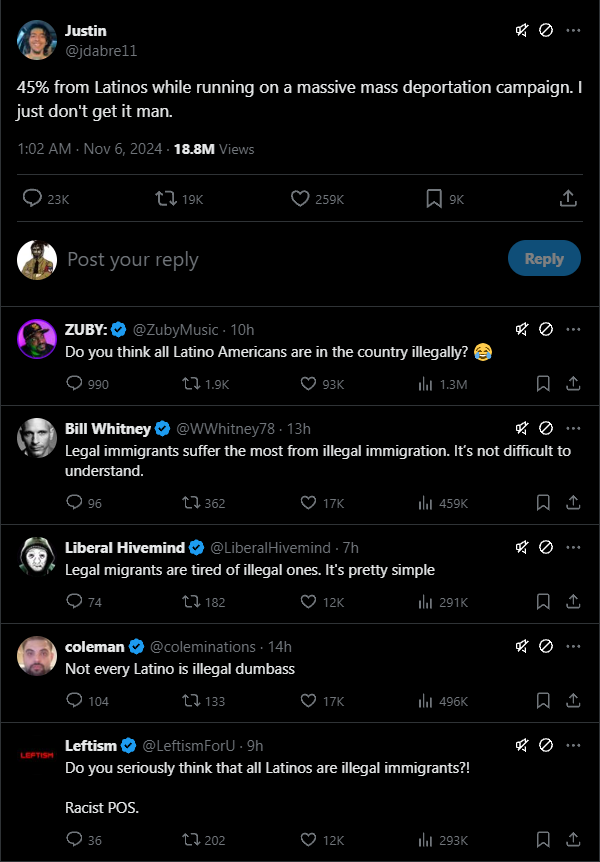Share Justin's post via share icon
The width and height of the screenshot is (600, 862).
[x=567, y=199]
